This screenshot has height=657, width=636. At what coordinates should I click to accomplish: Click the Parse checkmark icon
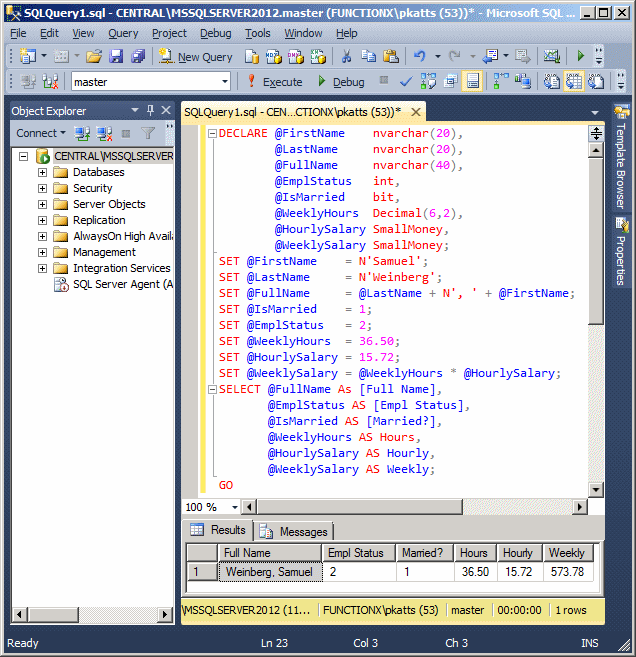pos(406,81)
